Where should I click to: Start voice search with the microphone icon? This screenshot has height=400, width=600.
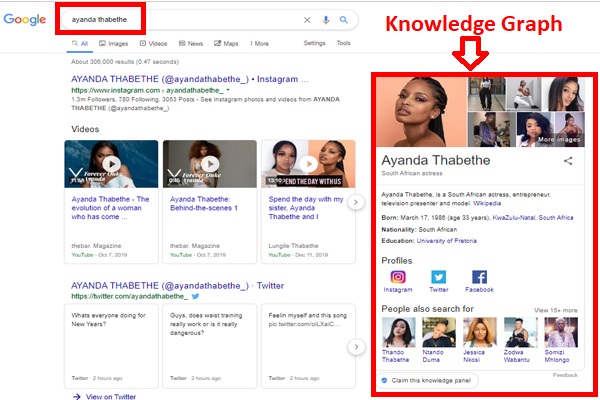point(326,19)
